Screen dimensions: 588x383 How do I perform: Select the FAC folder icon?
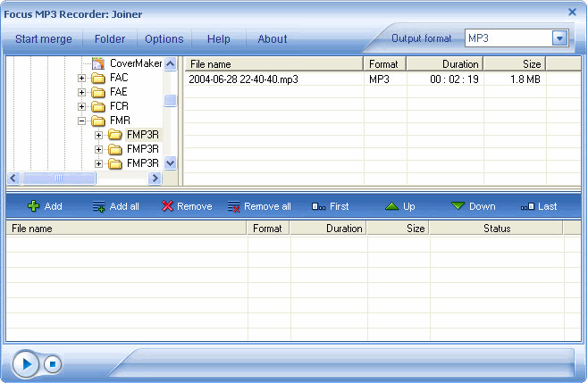[x=98, y=78]
